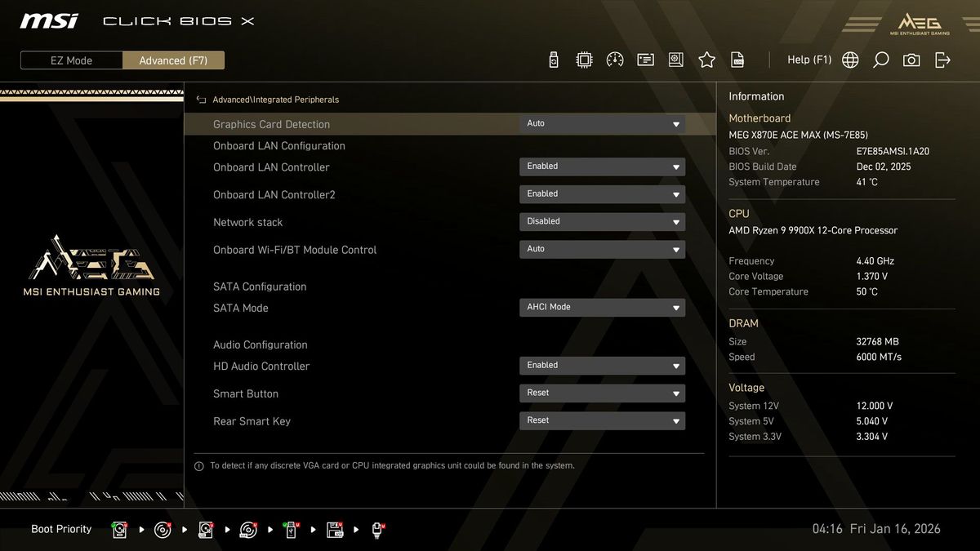This screenshot has width=980, height=551.
Task: Click the date and time display
Action: (x=876, y=529)
